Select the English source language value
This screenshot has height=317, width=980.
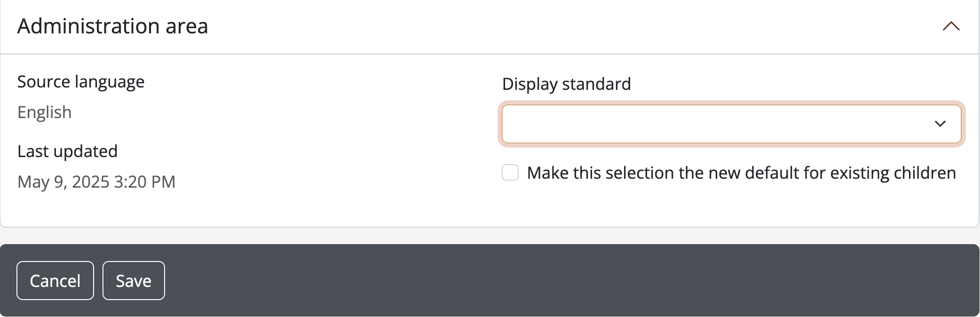pos(45,112)
